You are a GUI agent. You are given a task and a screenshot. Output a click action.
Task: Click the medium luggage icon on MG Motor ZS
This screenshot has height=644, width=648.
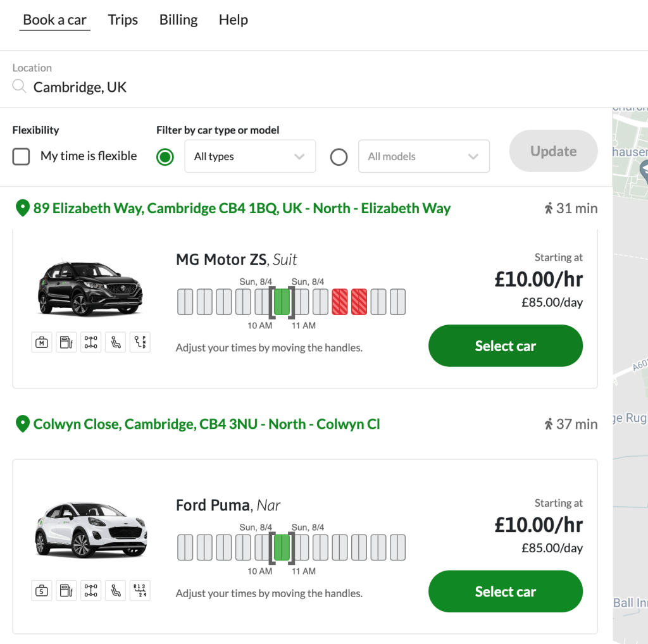pos(42,342)
